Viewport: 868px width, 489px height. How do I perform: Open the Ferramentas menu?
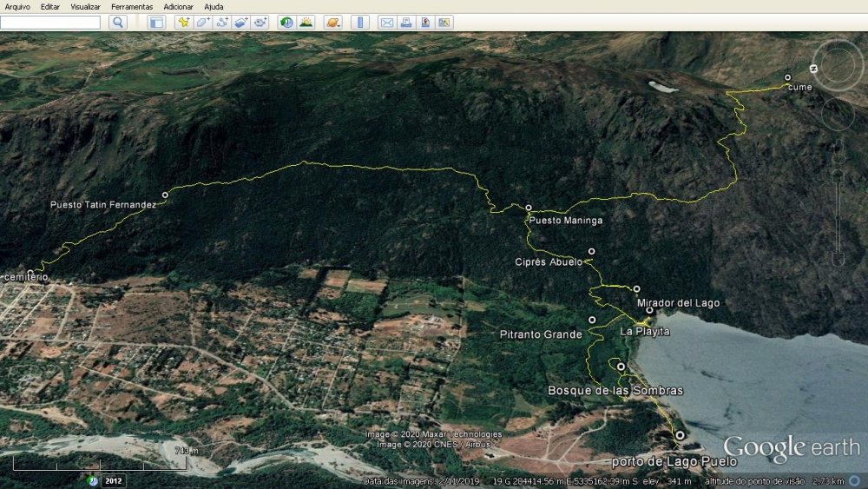point(132,6)
